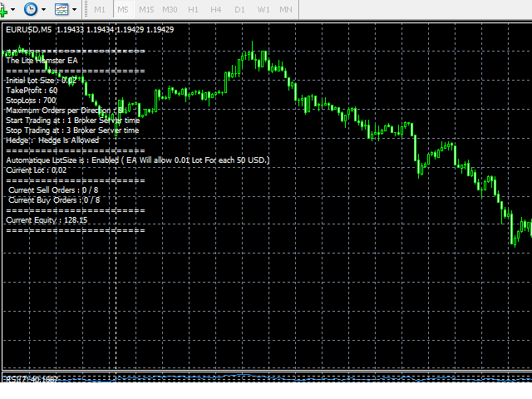Switch chart to M1 timeframe
Screen dimensions: 532x399
(x=100, y=9)
